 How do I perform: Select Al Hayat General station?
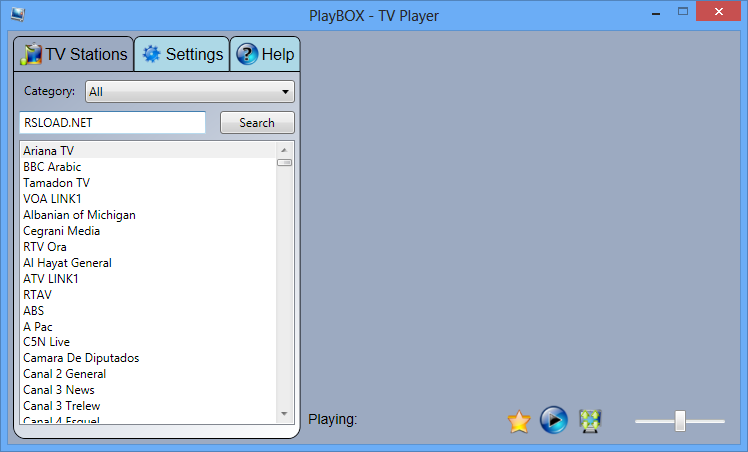click(x=148, y=263)
